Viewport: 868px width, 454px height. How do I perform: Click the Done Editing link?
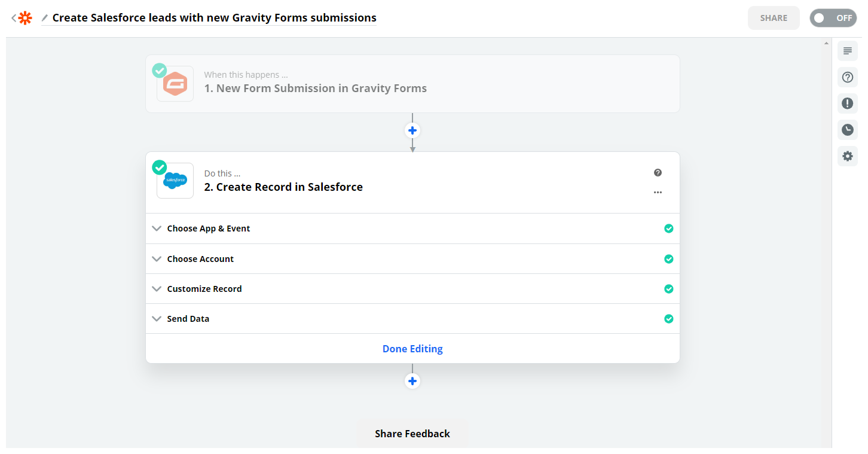coord(412,349)
